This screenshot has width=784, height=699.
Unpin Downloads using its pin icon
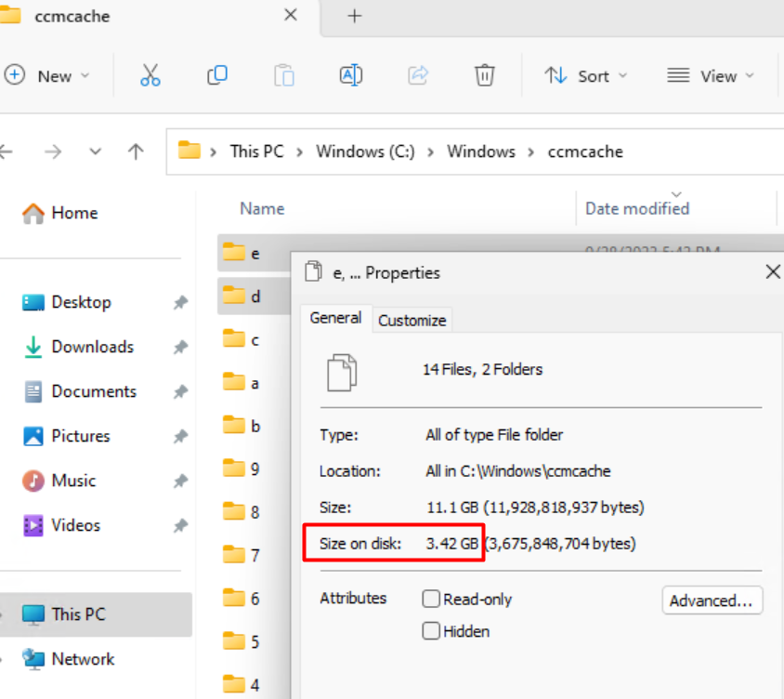tap(180, 347)
